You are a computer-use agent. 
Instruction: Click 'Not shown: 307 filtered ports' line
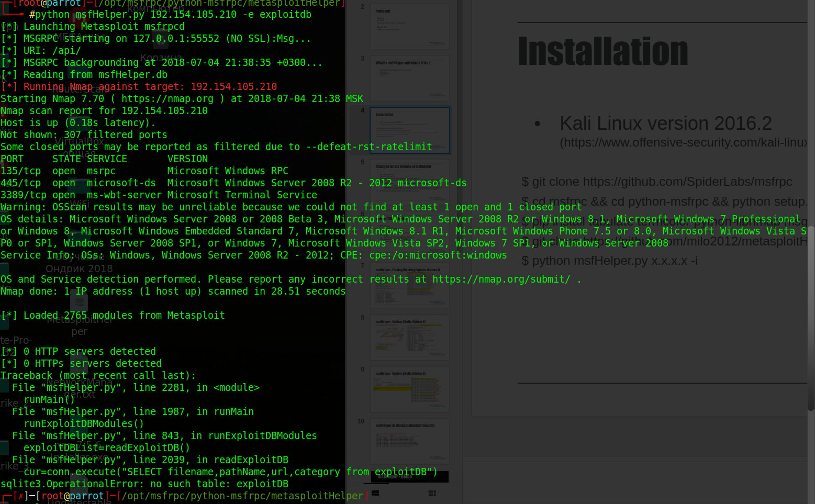click(x=84, y=135)
